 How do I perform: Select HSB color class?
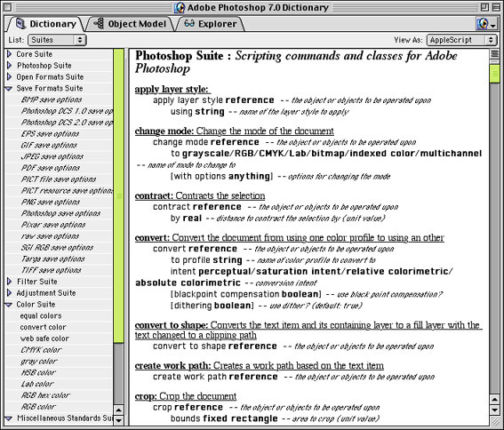[x=38, y=373]
